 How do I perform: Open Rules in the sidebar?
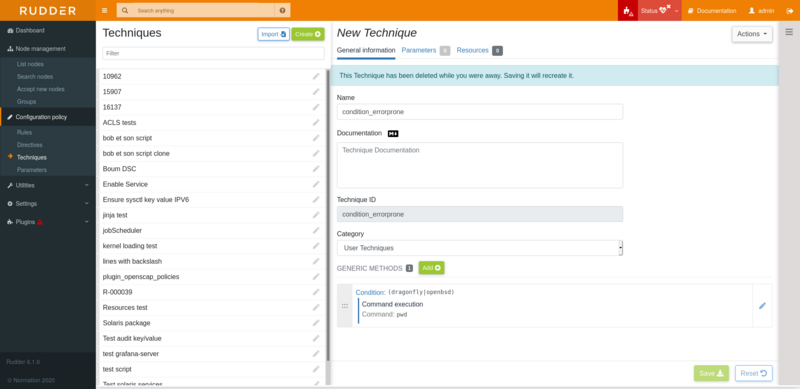pyautogui.click(x=24, y=133)
